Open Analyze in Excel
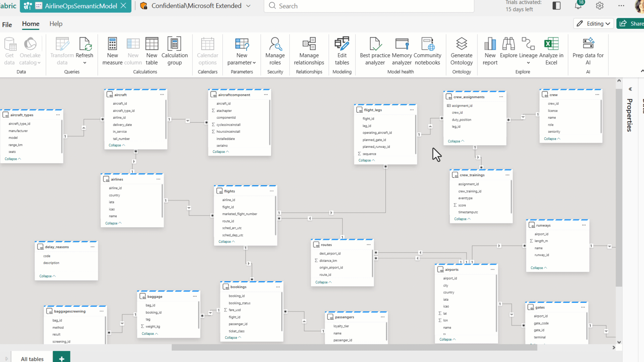 pyautogui.click(x=551, y=50)
